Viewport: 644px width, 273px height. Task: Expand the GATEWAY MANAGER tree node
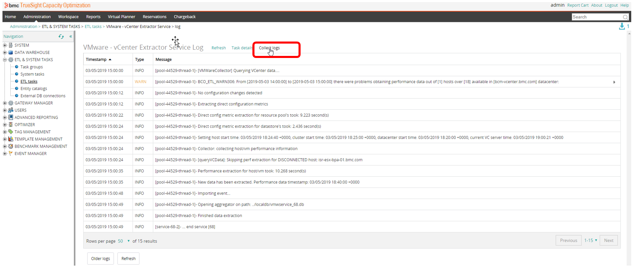point(5,103)
